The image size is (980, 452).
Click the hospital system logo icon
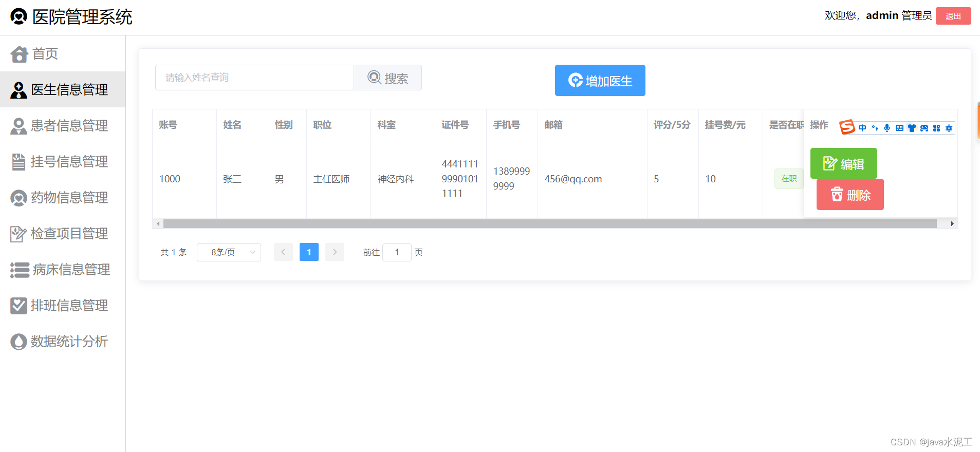(19, 16)
